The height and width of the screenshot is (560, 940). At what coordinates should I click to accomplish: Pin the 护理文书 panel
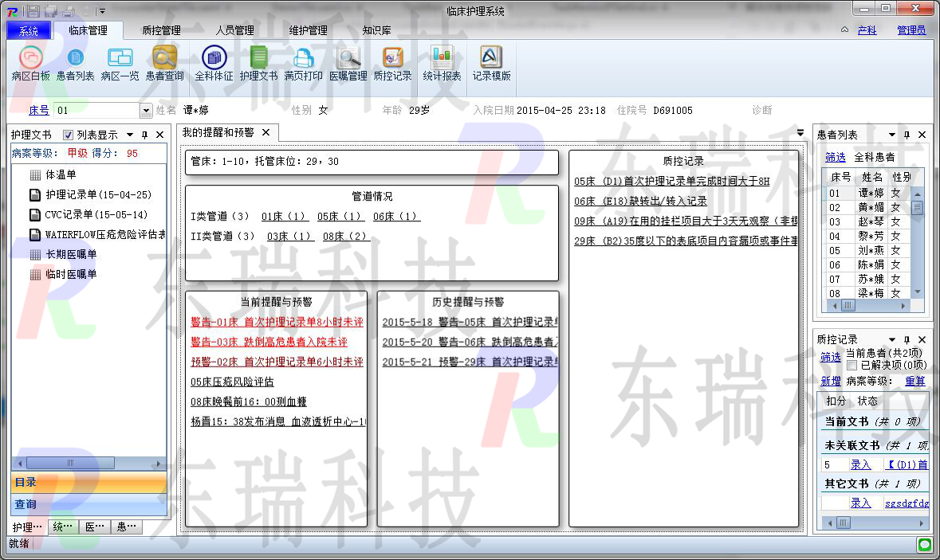click(144, 135)
